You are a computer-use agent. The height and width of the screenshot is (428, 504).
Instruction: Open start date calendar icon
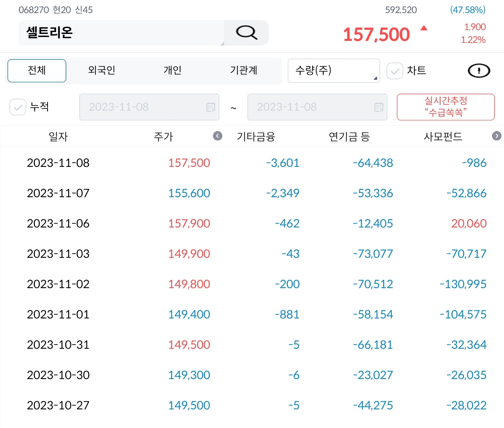point(211,107)
